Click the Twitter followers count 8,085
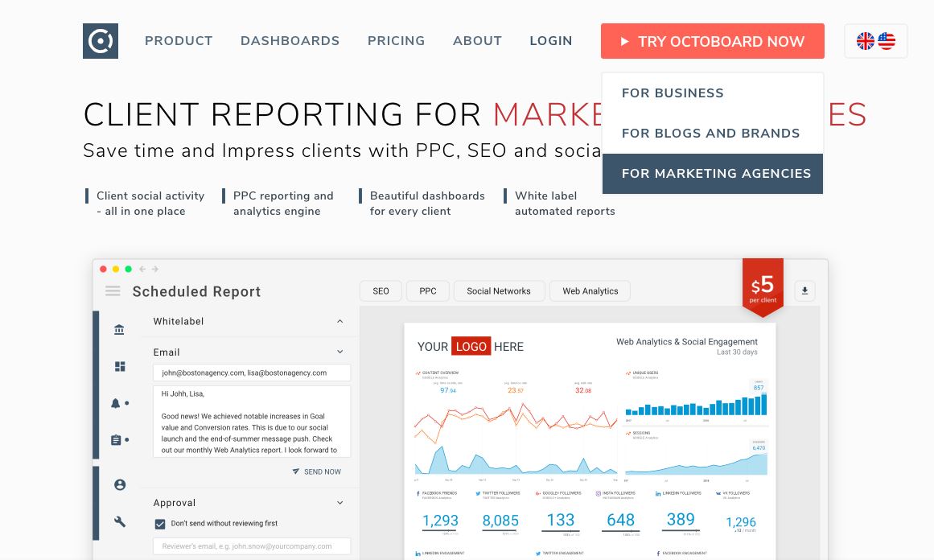This screenshot has width=934, height=560. coord(500,521)
